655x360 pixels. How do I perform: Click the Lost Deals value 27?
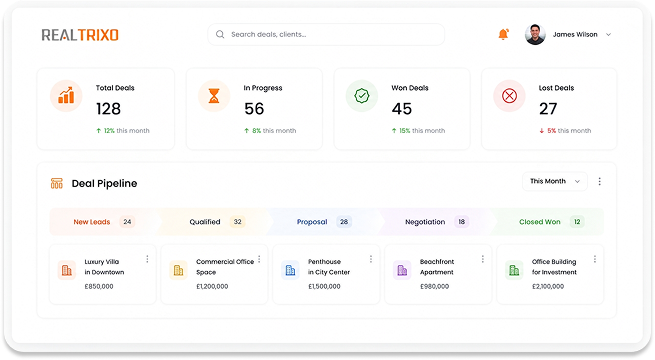pos(548,109)
